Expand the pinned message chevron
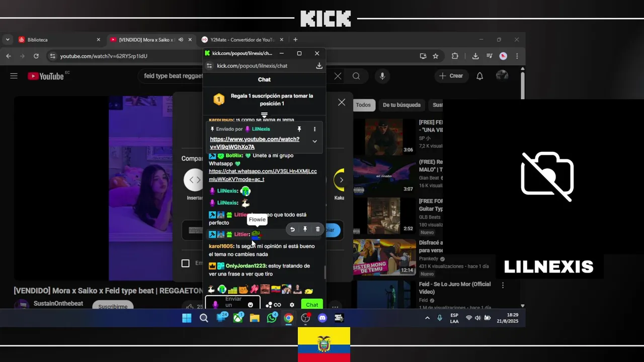Screen dimensions: 644x362 pos(315,141)
